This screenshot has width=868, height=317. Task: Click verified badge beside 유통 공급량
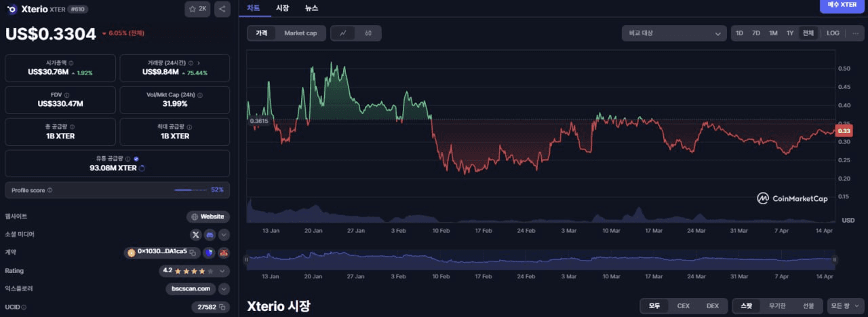136,159
